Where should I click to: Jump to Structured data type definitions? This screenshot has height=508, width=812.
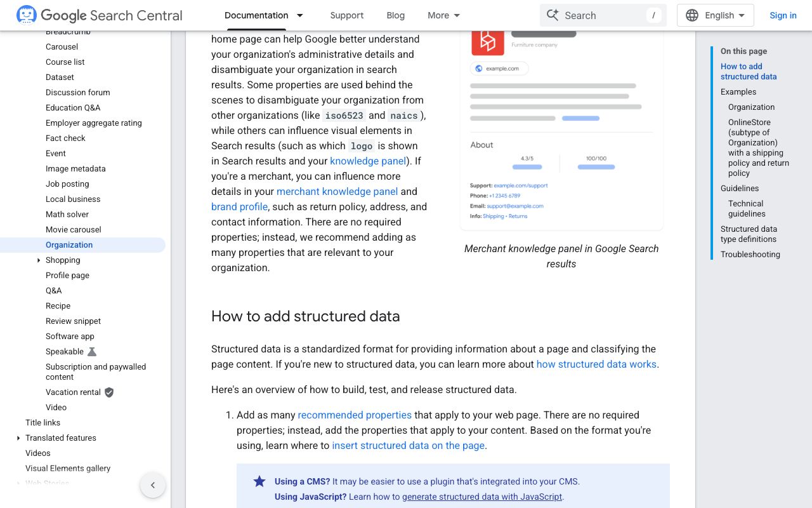coord(749,234)
